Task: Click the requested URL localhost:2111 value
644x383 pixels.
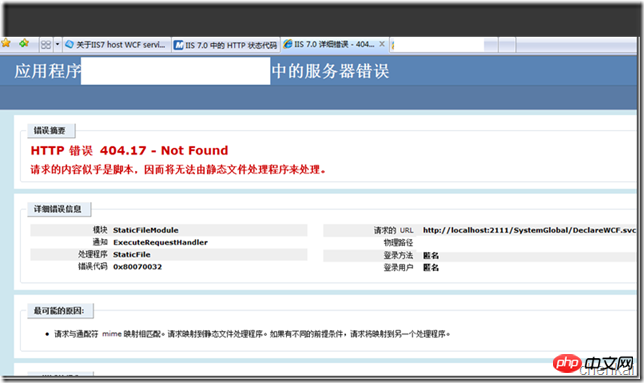Action: click(529, 230)
